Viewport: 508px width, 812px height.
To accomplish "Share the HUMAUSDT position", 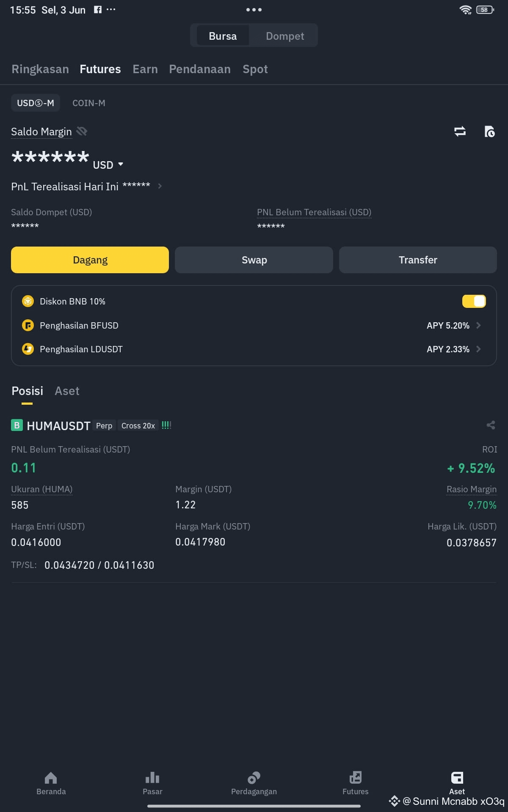I will click(x=491, y=425).
